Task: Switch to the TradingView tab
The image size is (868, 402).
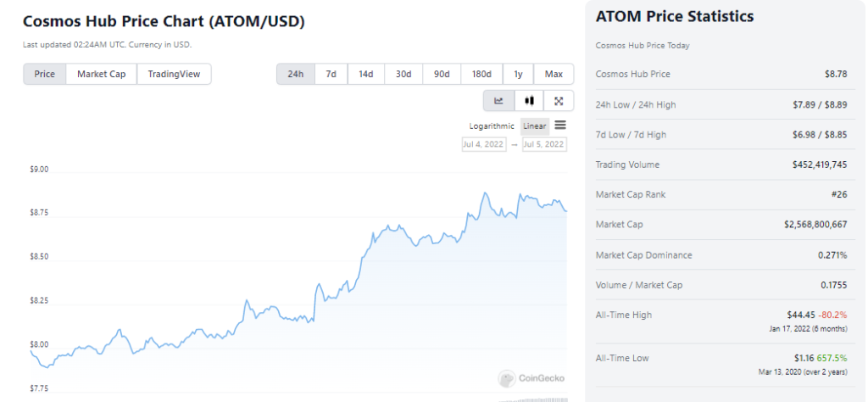Action: click(174, 74)
